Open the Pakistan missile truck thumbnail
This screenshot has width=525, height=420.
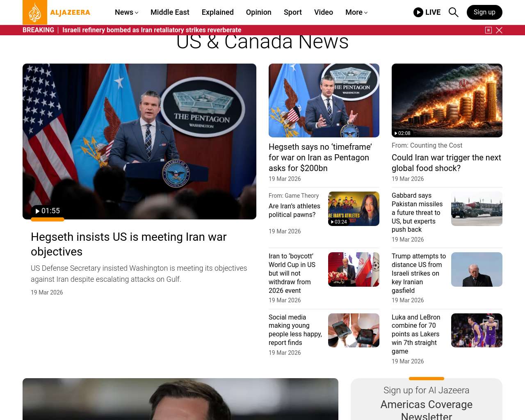point(477,209)
